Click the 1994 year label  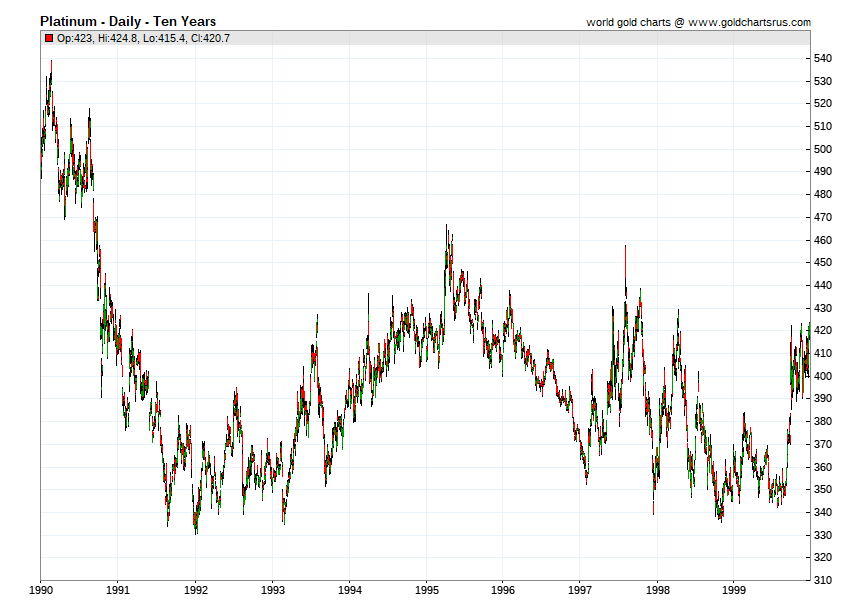click(x=350, y=590)
